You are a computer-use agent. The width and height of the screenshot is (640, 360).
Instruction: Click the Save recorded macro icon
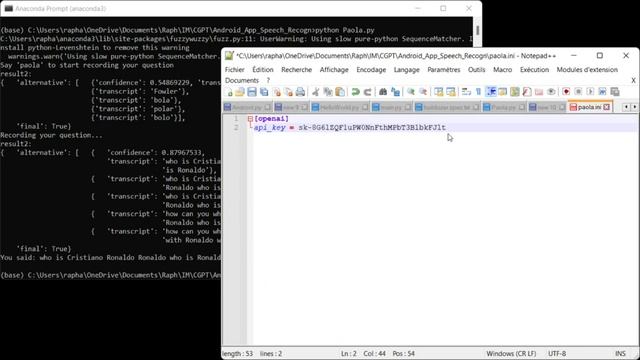pos(615,92)
